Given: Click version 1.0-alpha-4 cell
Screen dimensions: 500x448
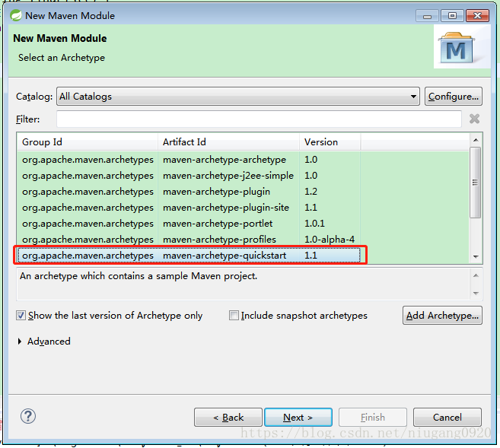Looking at the screenshot, I should pyautogui.click(x=330, y=240).
